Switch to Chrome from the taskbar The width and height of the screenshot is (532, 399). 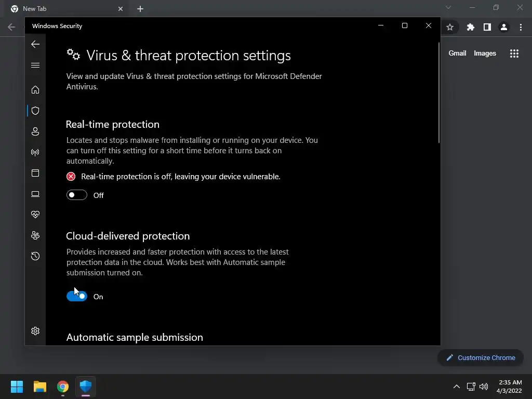click(63, 387)
